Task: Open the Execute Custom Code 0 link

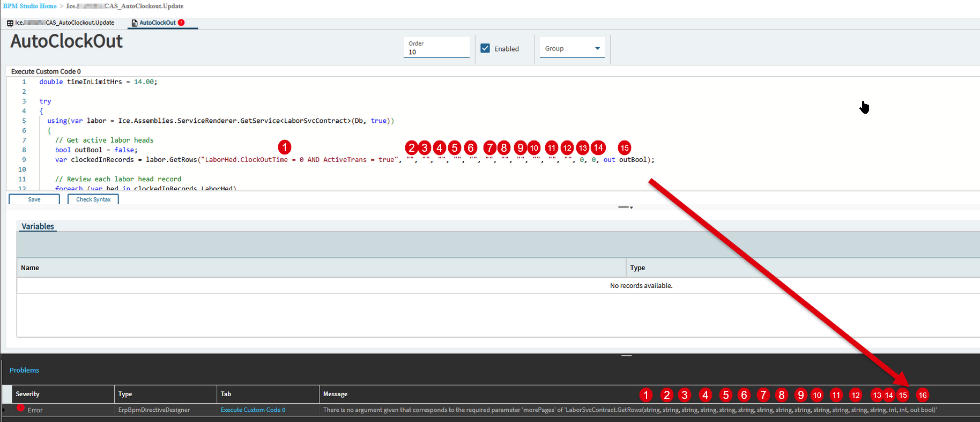Action: click(x=253, y=410)
